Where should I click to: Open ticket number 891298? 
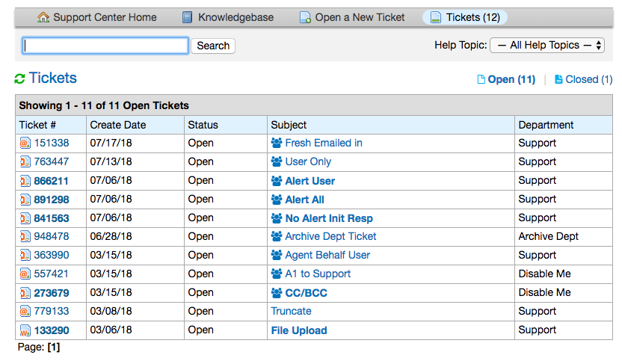pyautogui.click(x=52, y=200)
